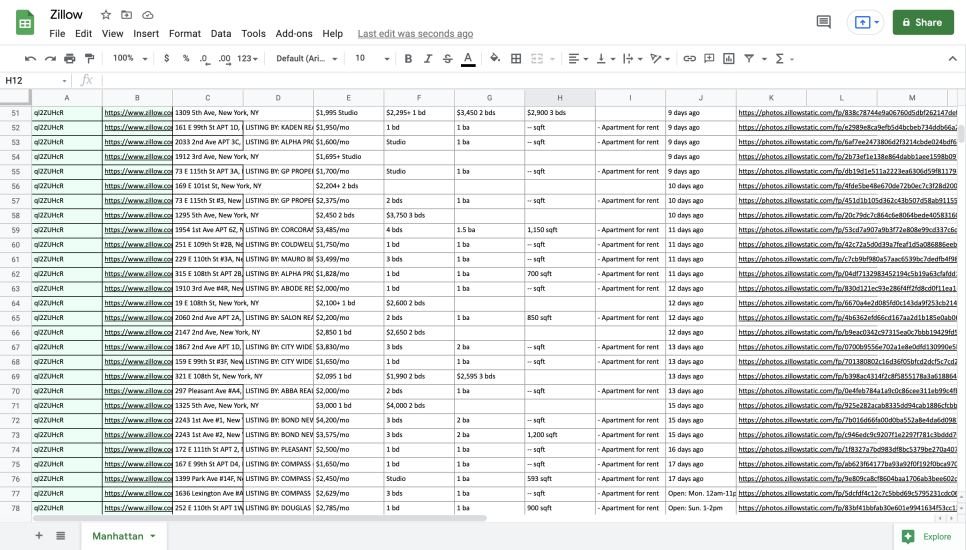Click the green Share button

point(922,22)
